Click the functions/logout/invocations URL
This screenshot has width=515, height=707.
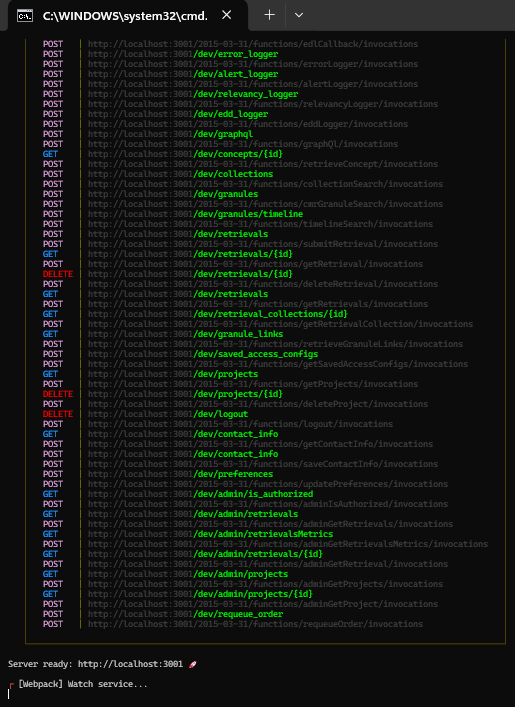tap(240, 424)
